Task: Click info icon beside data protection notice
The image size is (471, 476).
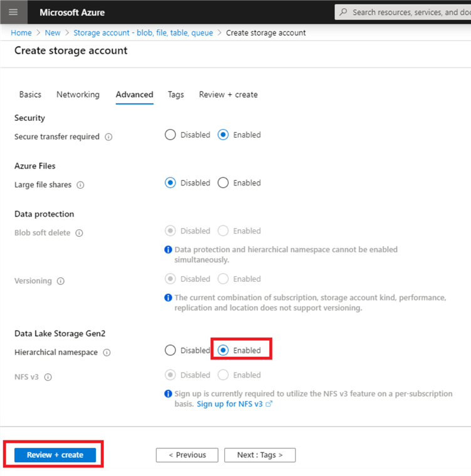Action: click(x=168, y=249)
